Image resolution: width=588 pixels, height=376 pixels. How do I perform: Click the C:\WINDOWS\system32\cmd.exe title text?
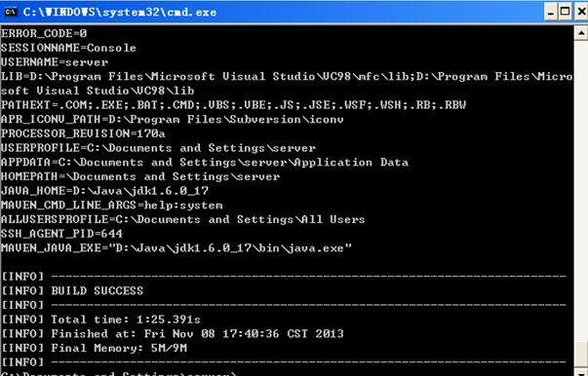(120, 13)
